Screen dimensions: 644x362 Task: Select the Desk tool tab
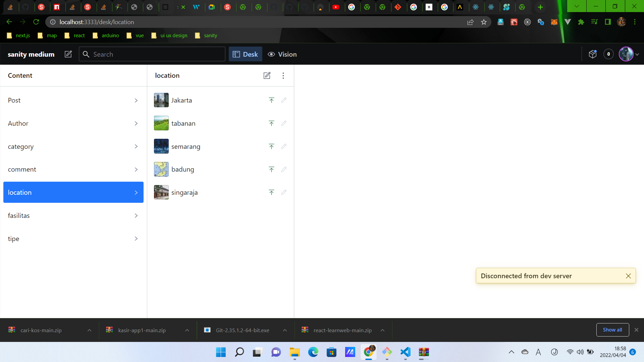(245, 54)
